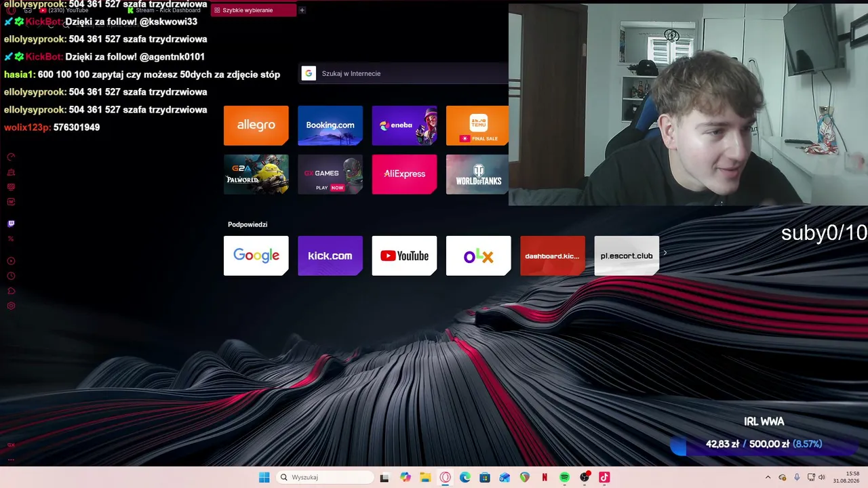Open the World of Tanks tile
The image size is (868, 488).
click(477, 174)
